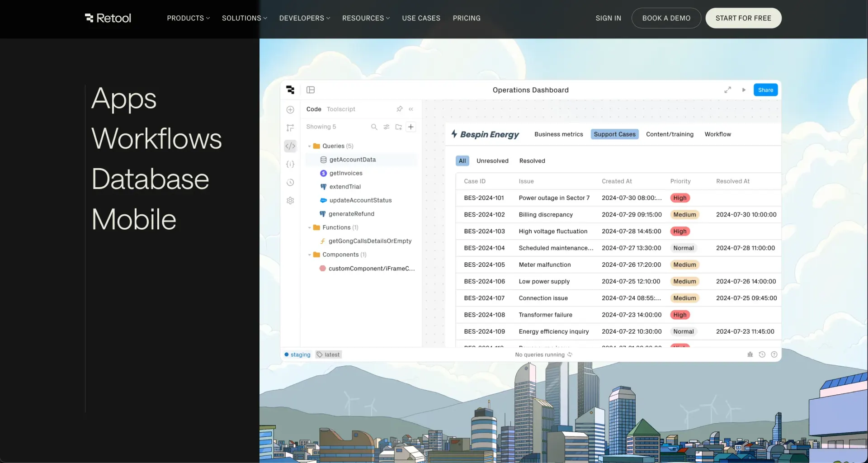Create a new folder in Code panel
This screenshot has width=868, height=463.
point(399,127)
